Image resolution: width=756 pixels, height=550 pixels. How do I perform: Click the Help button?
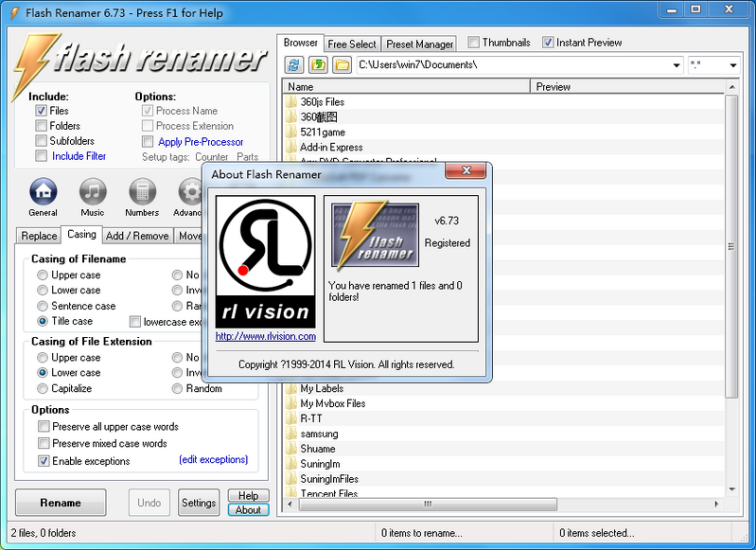point(248,495)
